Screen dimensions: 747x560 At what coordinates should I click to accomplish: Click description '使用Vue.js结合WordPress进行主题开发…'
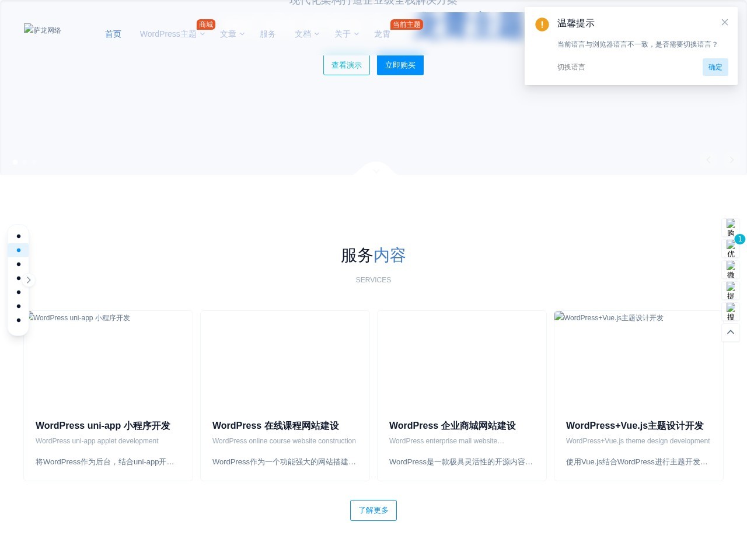[x=637, y=462]
